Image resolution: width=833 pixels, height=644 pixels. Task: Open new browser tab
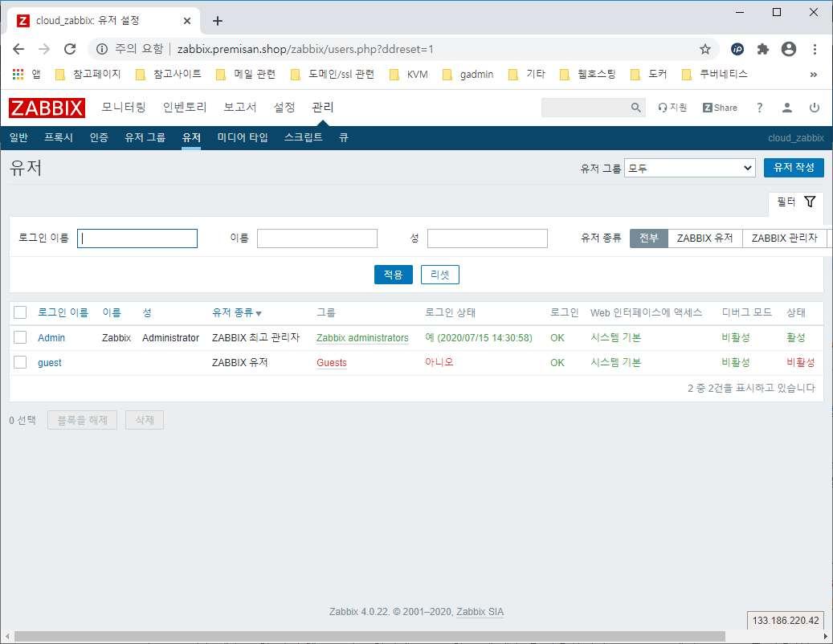pos(217,21)
